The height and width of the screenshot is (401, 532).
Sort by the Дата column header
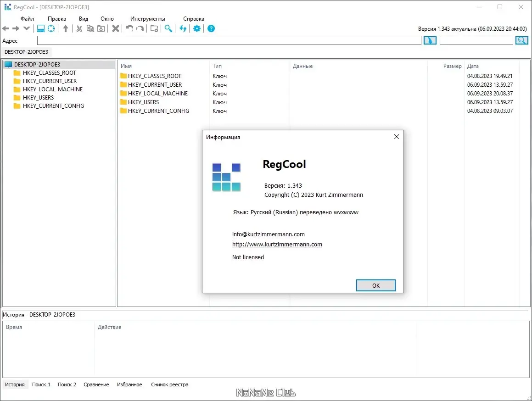(x=491, y=66)
